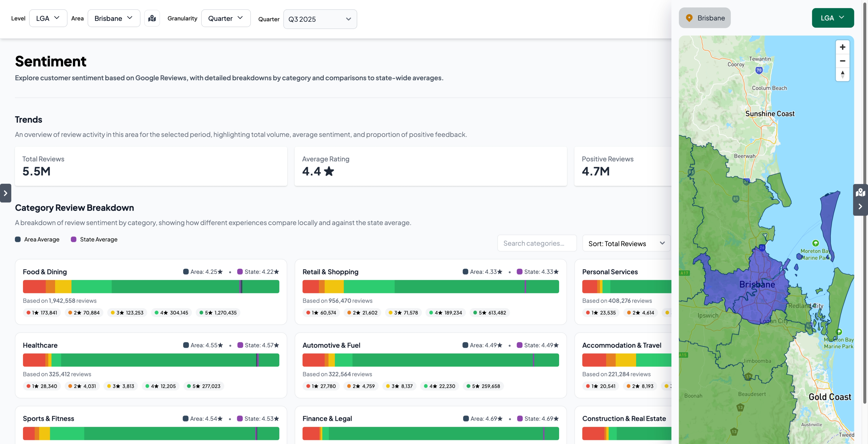Expand the left sidebar arrow

tap(5, 193)
